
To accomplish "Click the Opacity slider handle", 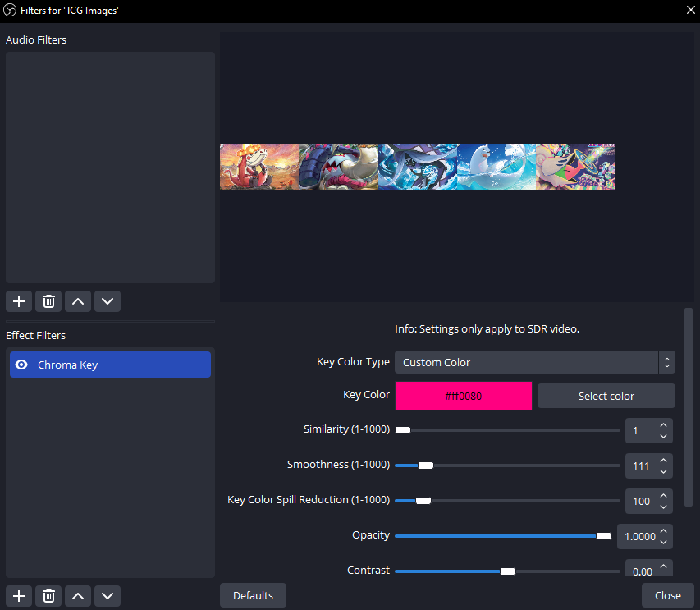I will (x=603, y=536).
